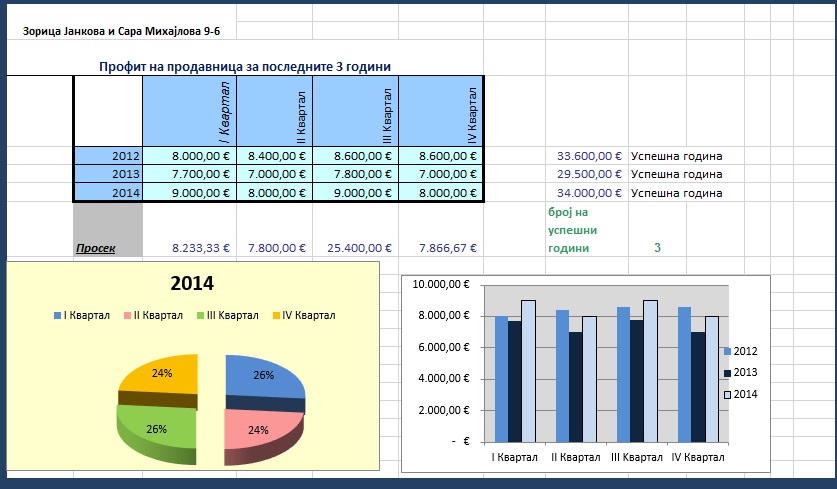Click the rotated IV Квартал column header
The height and width of the screenshot is (489, 837).
(x=472, y=115)
